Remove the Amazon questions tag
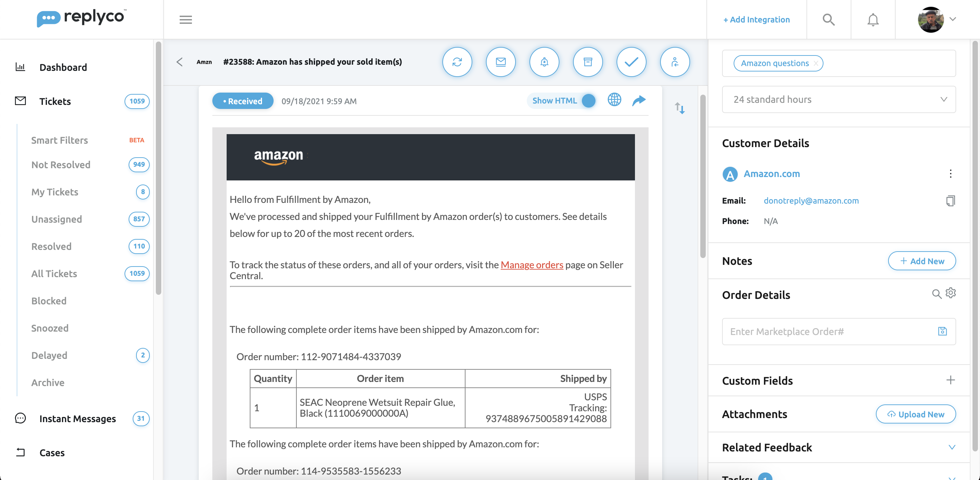Image resolution: width=980 pixels, height=480 pixels. pyautogui.click(x=816, y=63)
